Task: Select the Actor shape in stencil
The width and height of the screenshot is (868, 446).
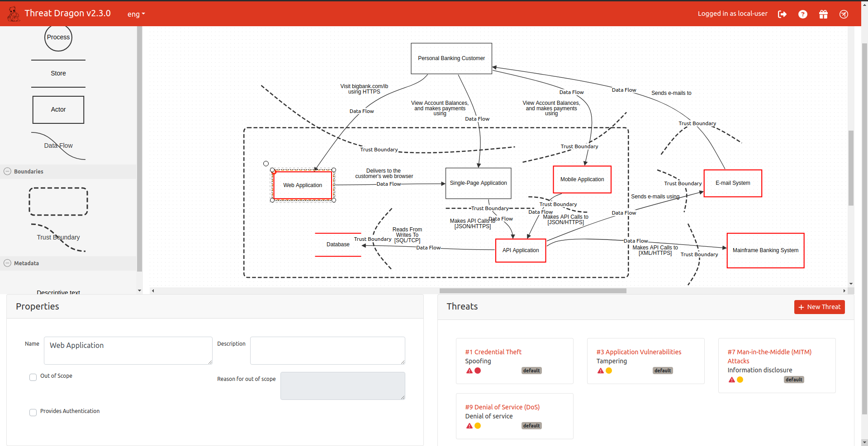Action: 58,109
